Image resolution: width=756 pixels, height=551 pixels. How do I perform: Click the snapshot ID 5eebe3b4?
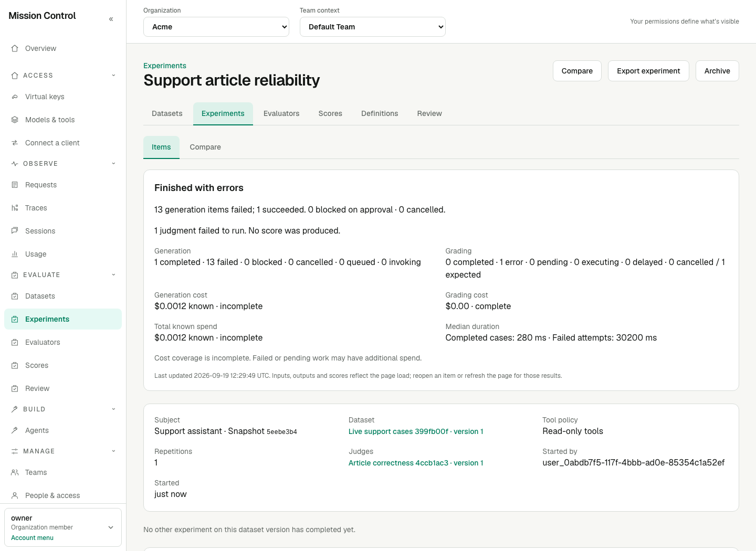click(x=282, y=432)
